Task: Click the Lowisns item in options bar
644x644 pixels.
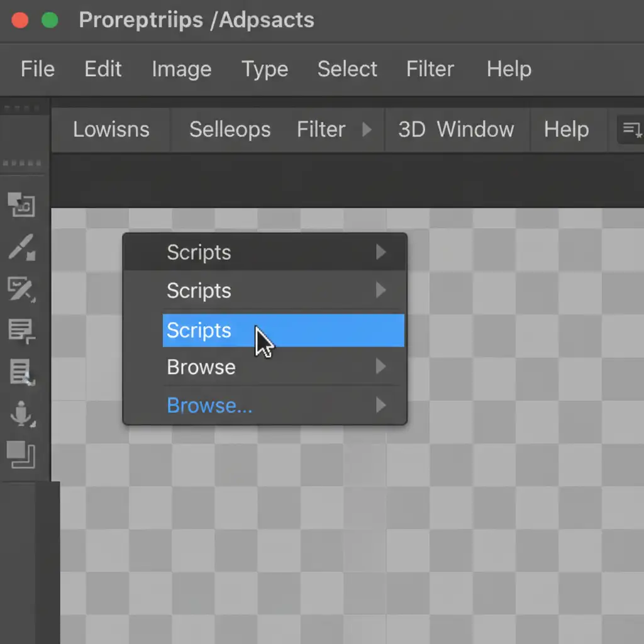Action: [x=111, y=130]
